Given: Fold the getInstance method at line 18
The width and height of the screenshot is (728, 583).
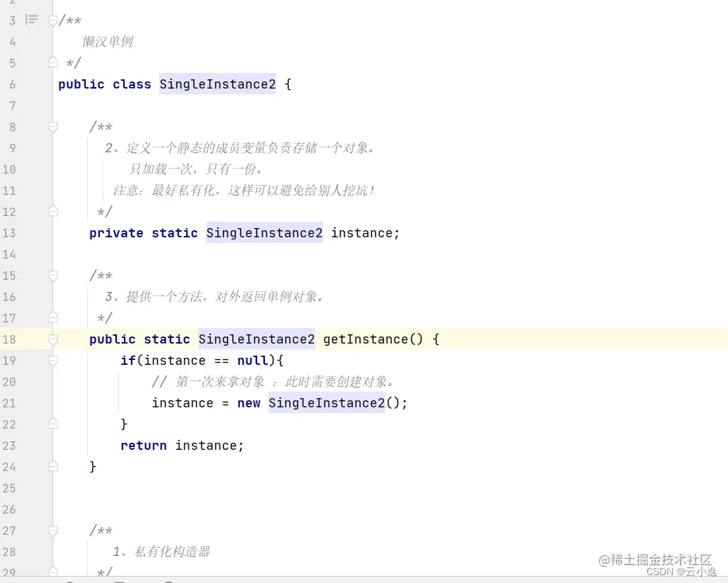Looking at the screenshot, I should (53, 339).
